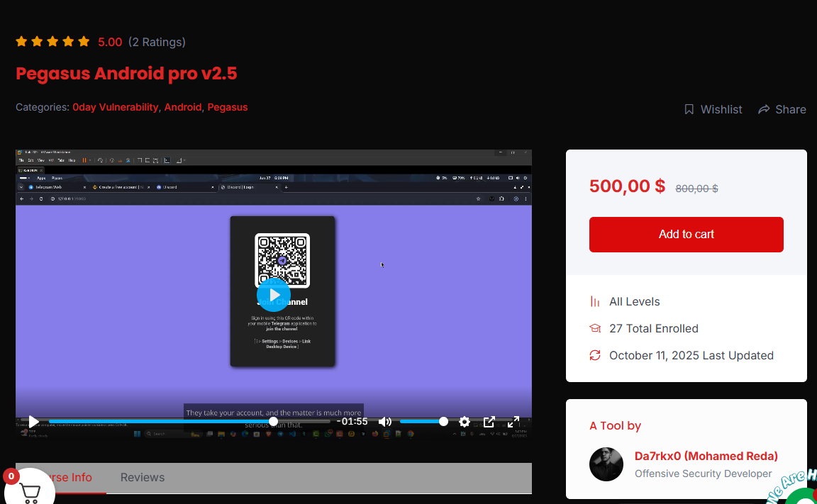Click the October 11, 2025 Last Updated text
This screenshot has height=504, width=817.
(691, 356)
